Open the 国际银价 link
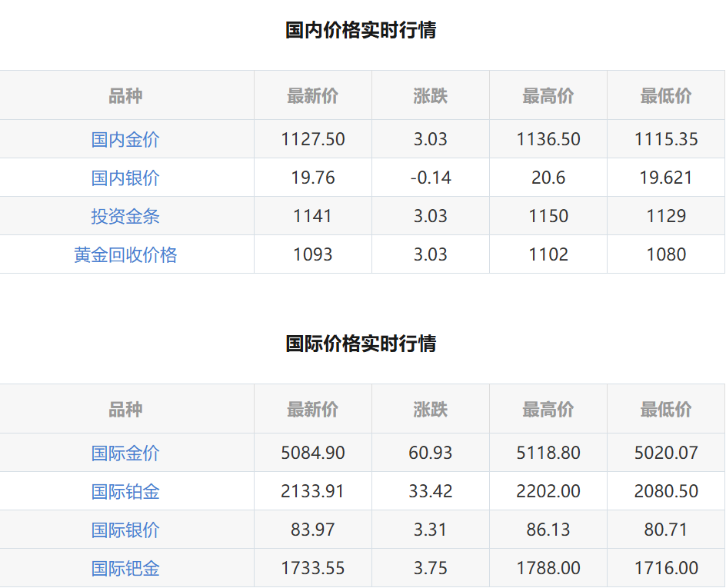This screenshot has width=726, height=588. tap(125, 530)
